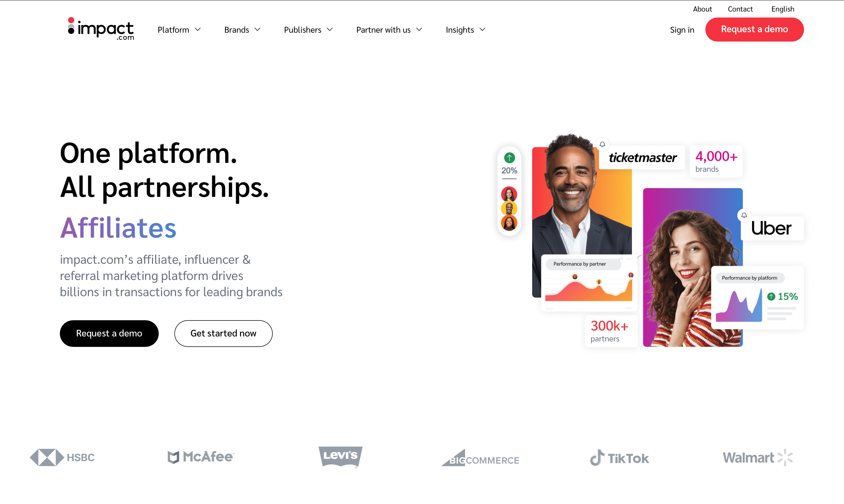
Task: Click the impact.com logo
Action: click(101, 29)
